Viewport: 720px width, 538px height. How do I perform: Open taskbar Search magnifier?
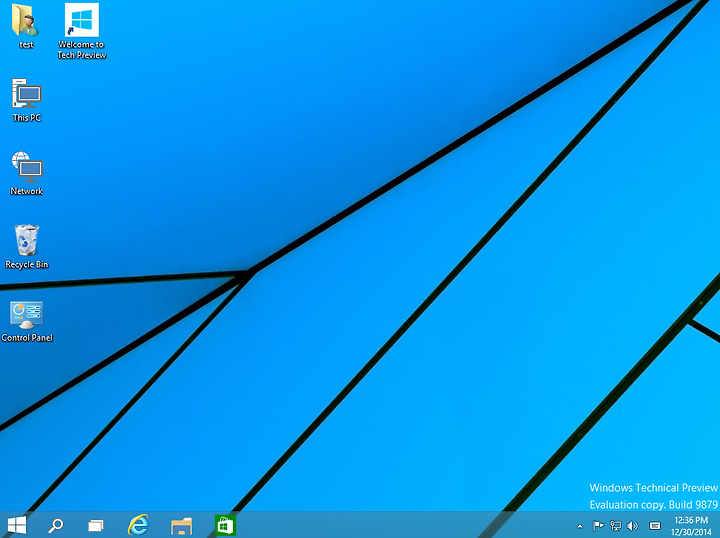(x=56, y=525)
